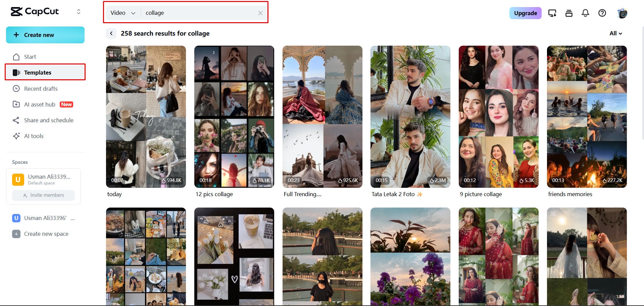Click Create new space
644x306 pixels.
(x=46, y=234)
